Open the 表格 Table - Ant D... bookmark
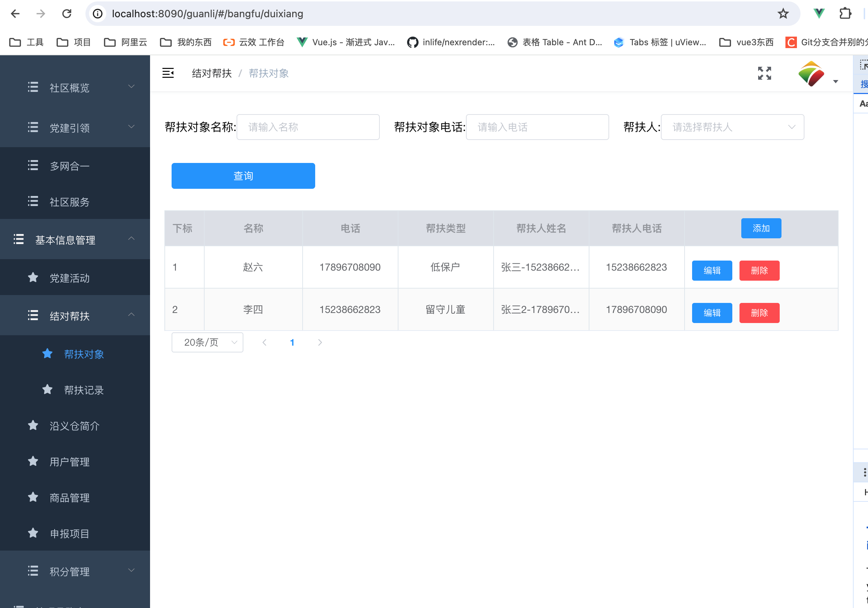 555,42
